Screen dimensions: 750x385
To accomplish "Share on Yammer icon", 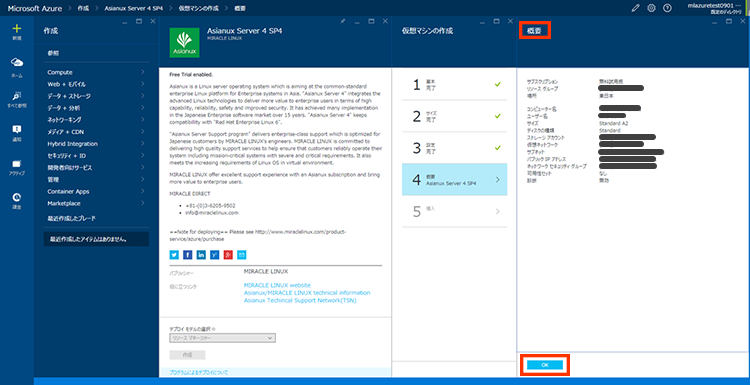I will 215,255.
